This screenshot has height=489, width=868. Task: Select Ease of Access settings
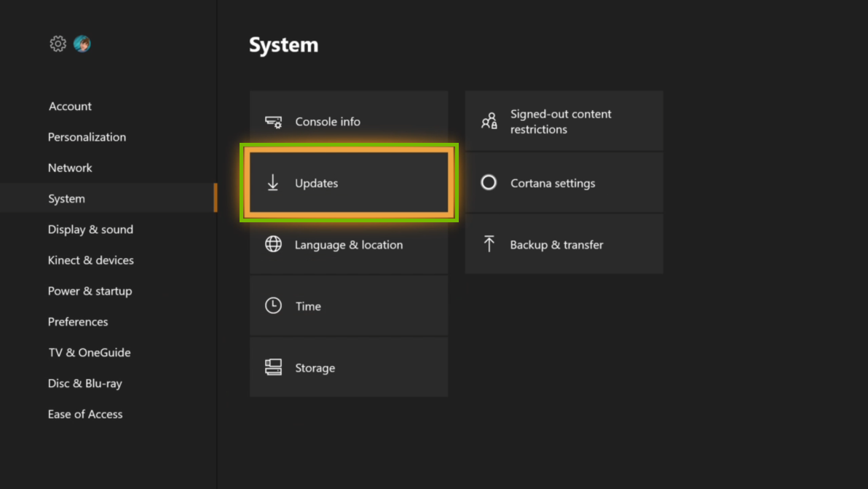click(x=85, y=413)
